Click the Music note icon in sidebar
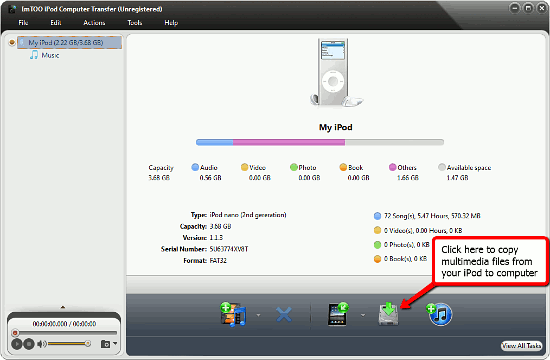 [34, 55]
